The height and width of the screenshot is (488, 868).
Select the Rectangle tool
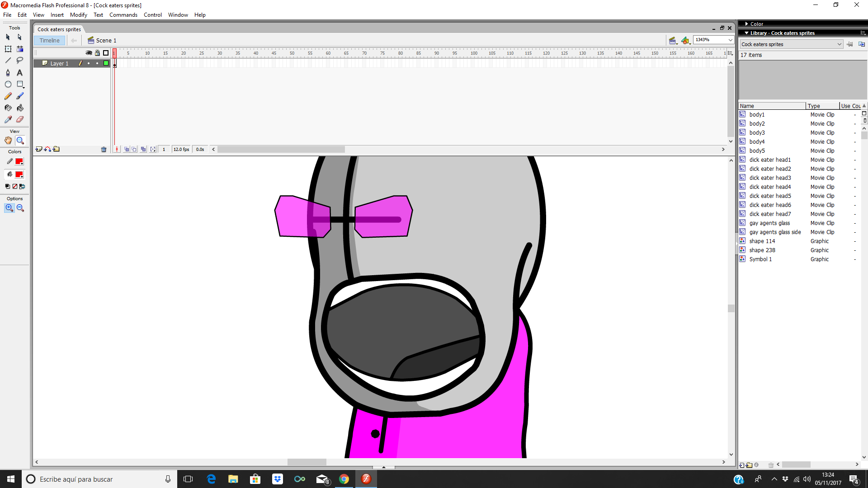pos(20,84)
